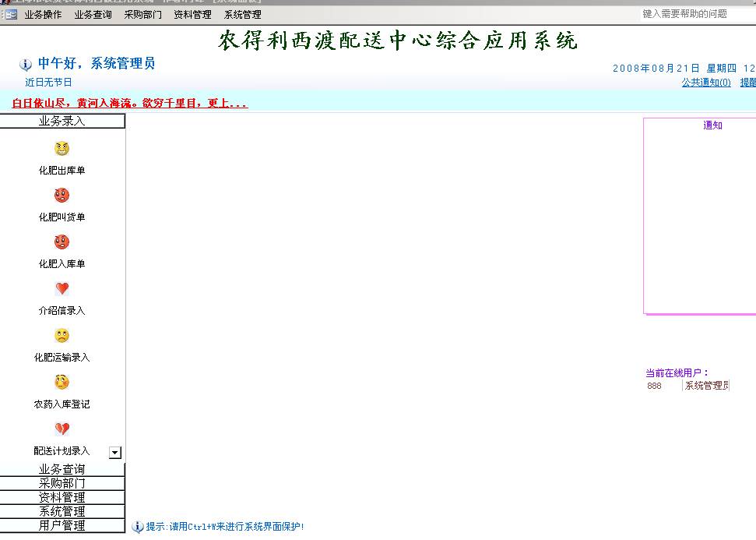Screen dimensions: 756x540
Task: Open the 业务查询 menu in the menu bar
Action: [93, 15]
